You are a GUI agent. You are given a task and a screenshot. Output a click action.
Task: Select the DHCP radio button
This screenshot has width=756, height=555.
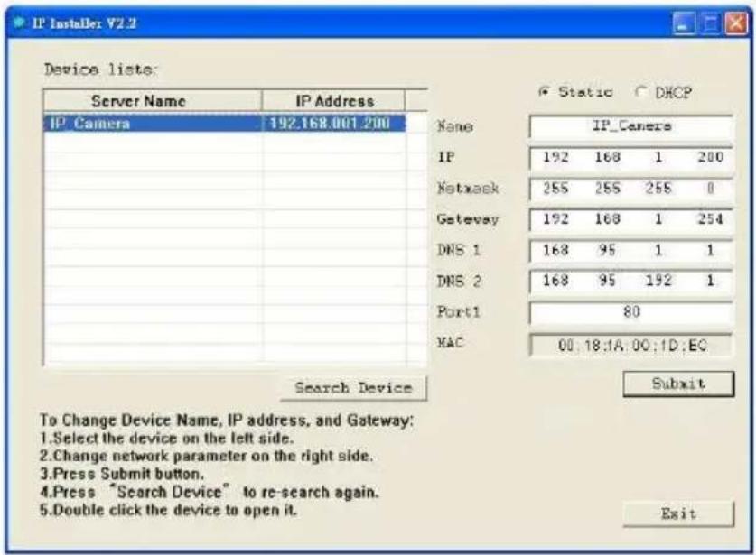(x=640, y=91)
